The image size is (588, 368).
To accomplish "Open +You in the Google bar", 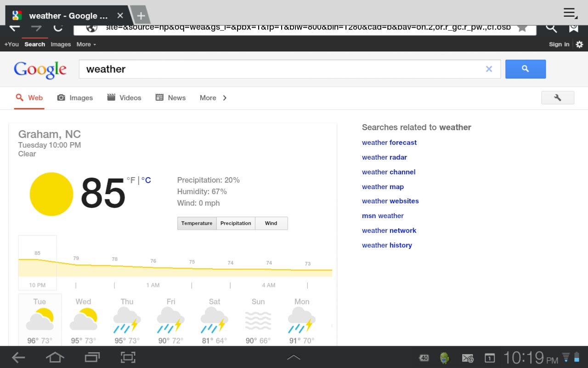I will (11, 44).
